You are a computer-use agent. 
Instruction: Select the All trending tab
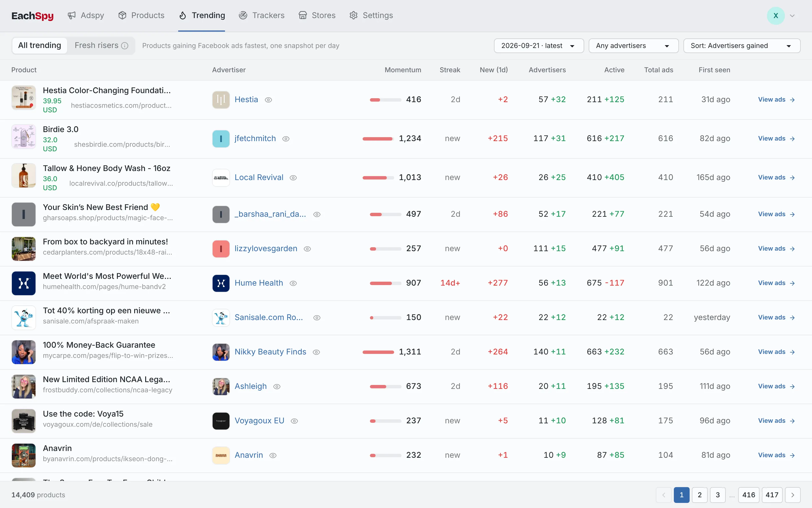pos(39,45)
